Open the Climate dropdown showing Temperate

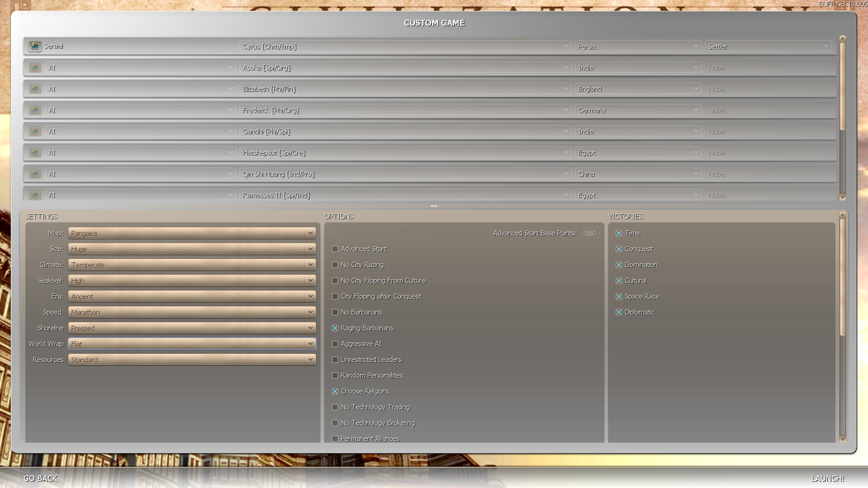(192, 264)
